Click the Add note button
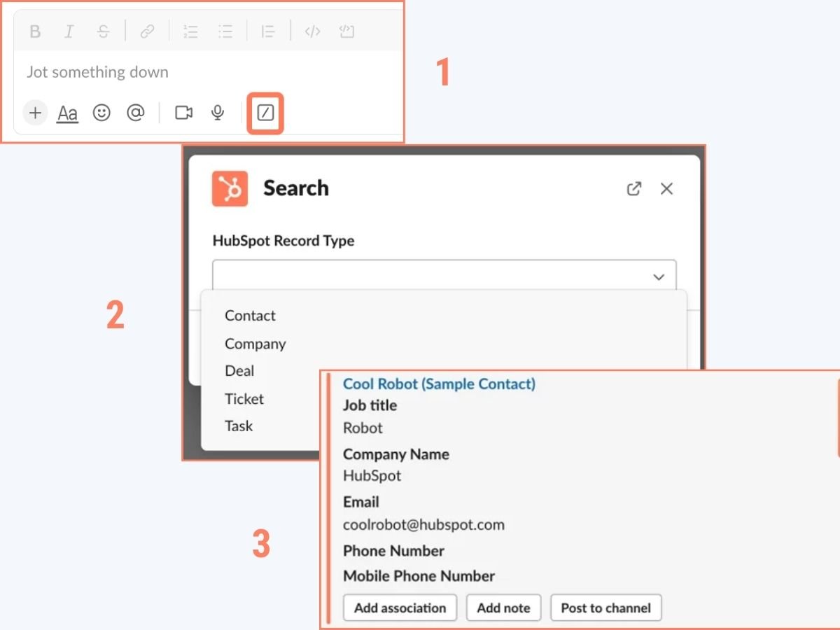This screenshot has height=630, width=840. coord(503,608)
